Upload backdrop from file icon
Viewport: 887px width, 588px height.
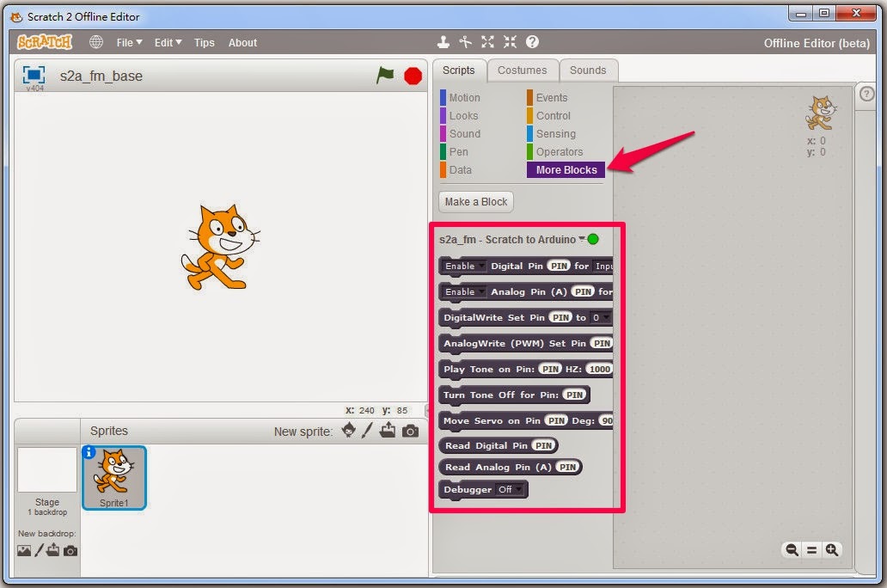52,550
